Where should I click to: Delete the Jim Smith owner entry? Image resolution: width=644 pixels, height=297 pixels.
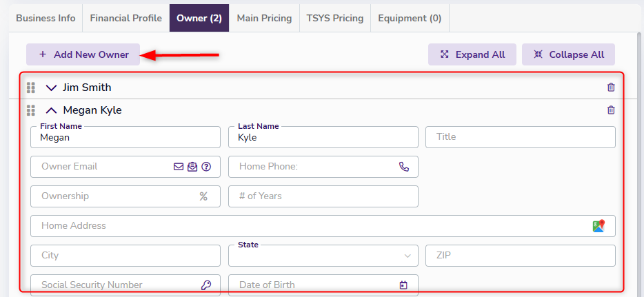pyautogui.click(x=610, y=88)
